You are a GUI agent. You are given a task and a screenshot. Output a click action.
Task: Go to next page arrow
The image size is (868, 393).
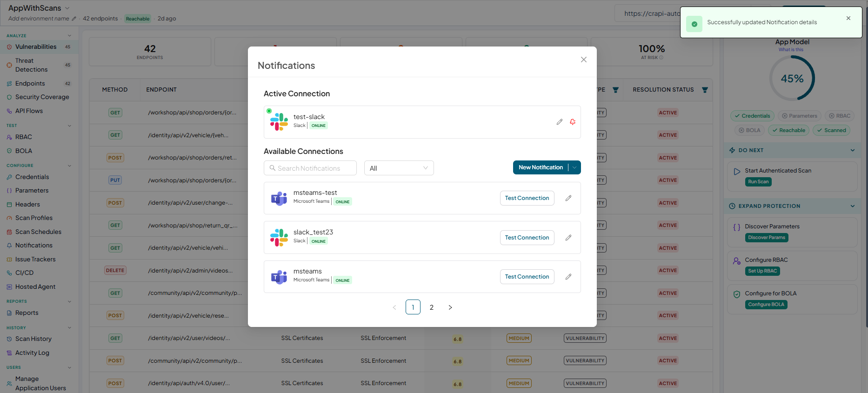[450, 307]
